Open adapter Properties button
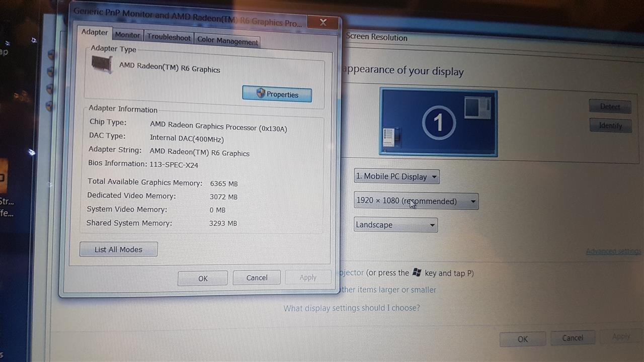This screenshot has width=644, height=362. (277, 94)
